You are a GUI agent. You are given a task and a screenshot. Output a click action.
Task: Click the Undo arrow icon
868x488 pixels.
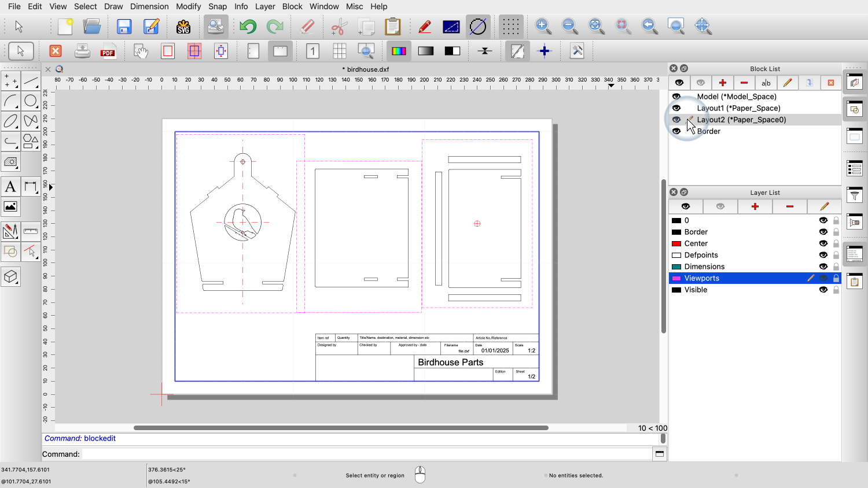point(248,27)
